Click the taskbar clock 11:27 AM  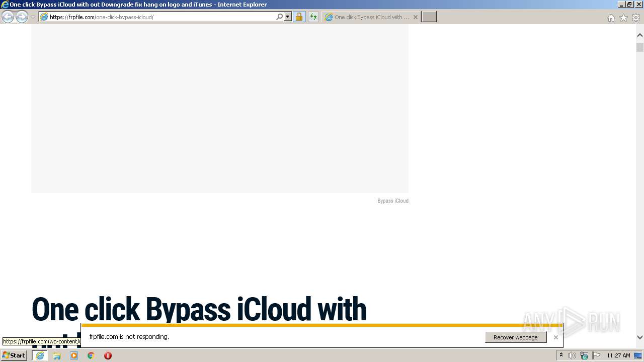[x=618, y=355]
